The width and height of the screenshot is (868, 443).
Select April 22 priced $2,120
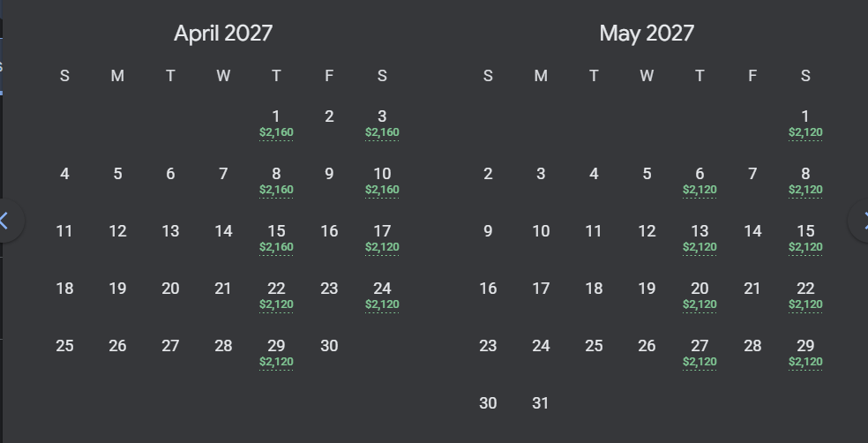click(x=276, y=296)
